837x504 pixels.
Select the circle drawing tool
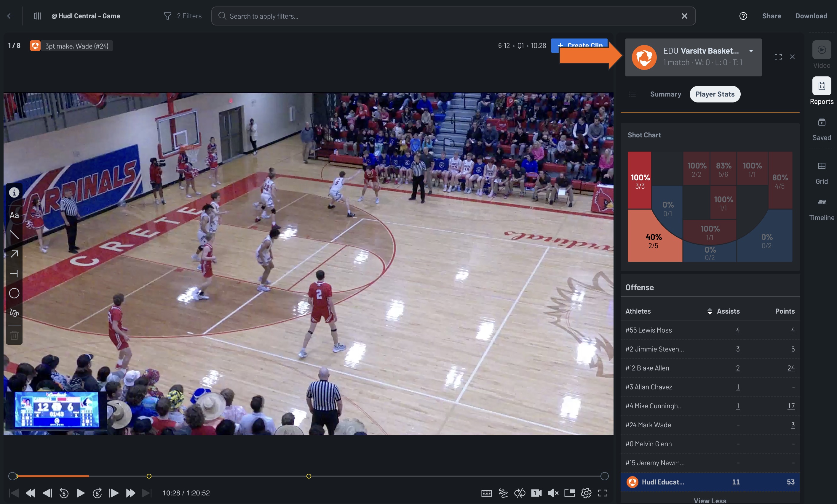point(14,293)
